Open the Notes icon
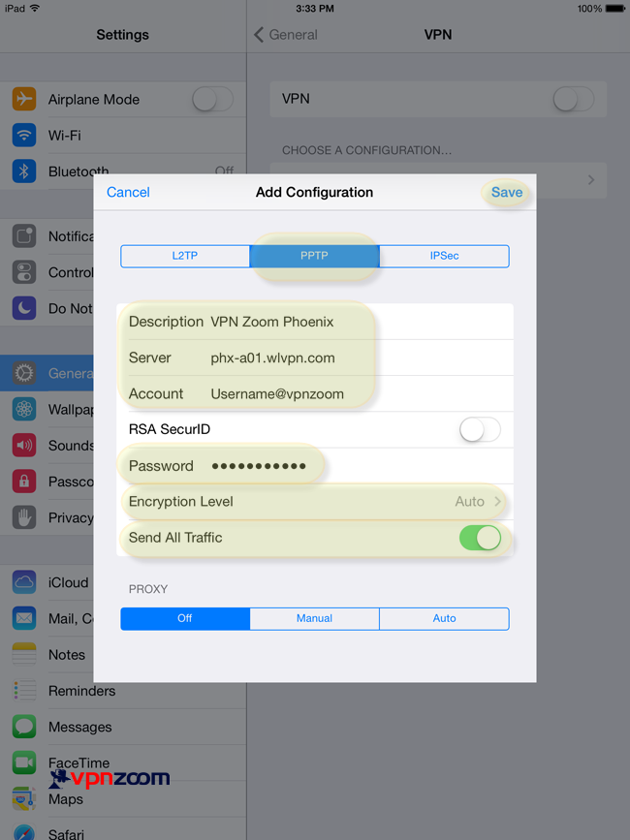 coord(24,654)
